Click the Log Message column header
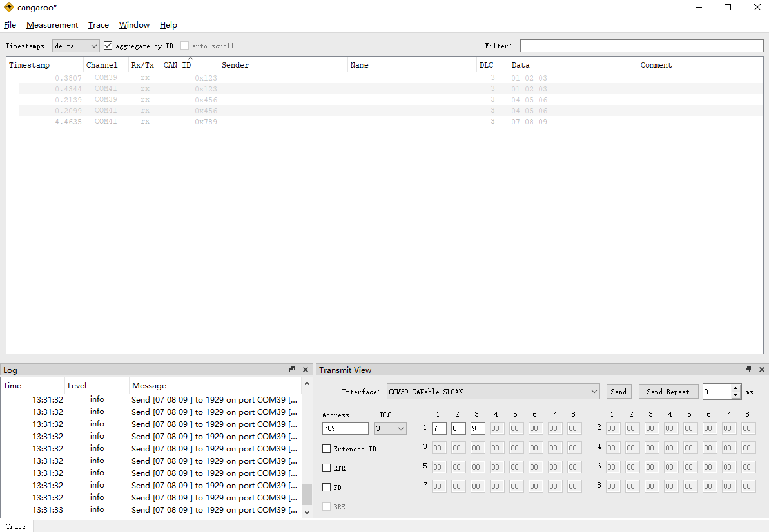769x532 pixels. (216, 386)
